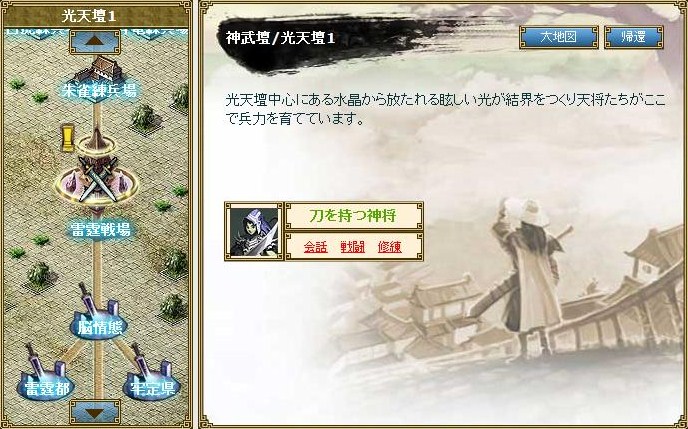
Task: Start 会話 with the general
Action: 315,247
